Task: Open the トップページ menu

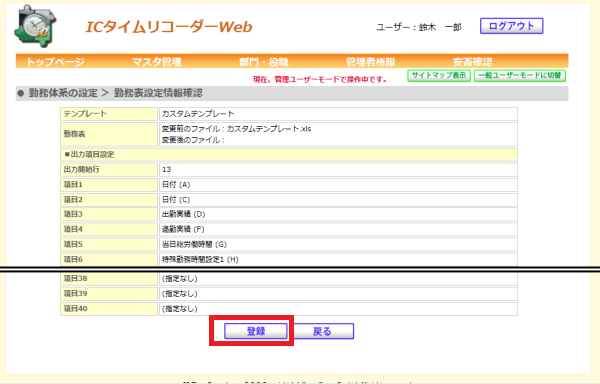Action: [55, 62]
